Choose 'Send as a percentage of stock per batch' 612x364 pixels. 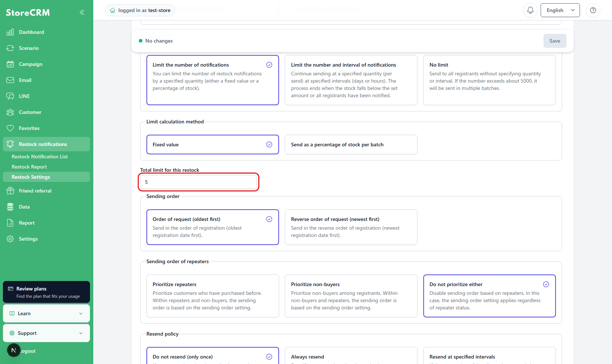tap(351, 145)
